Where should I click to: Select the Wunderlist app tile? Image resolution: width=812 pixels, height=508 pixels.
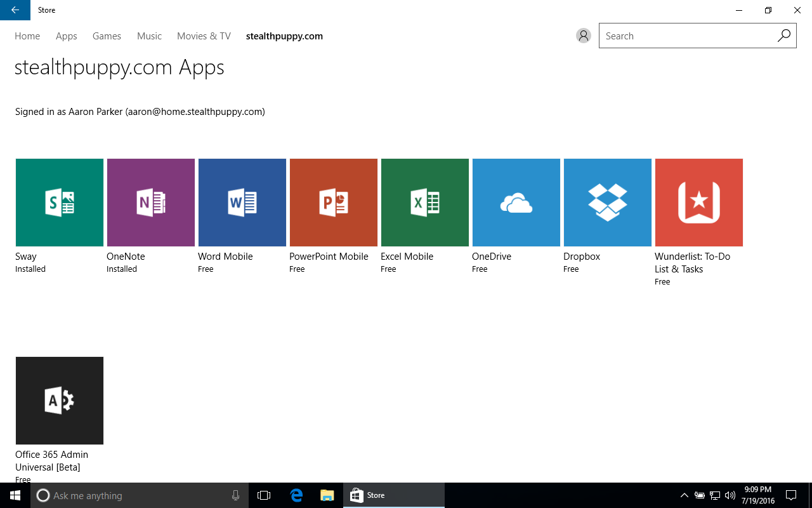click(x=699, y=203)
